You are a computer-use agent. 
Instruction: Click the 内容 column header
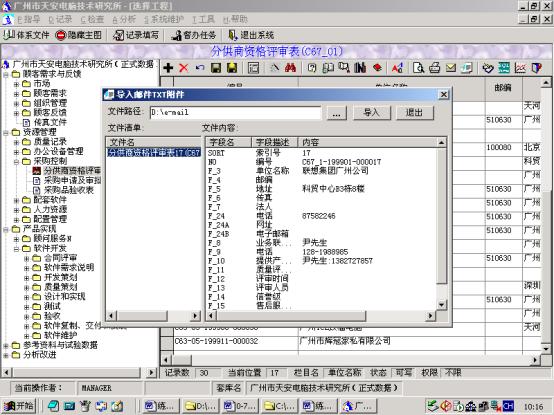[x=367, y=142]
